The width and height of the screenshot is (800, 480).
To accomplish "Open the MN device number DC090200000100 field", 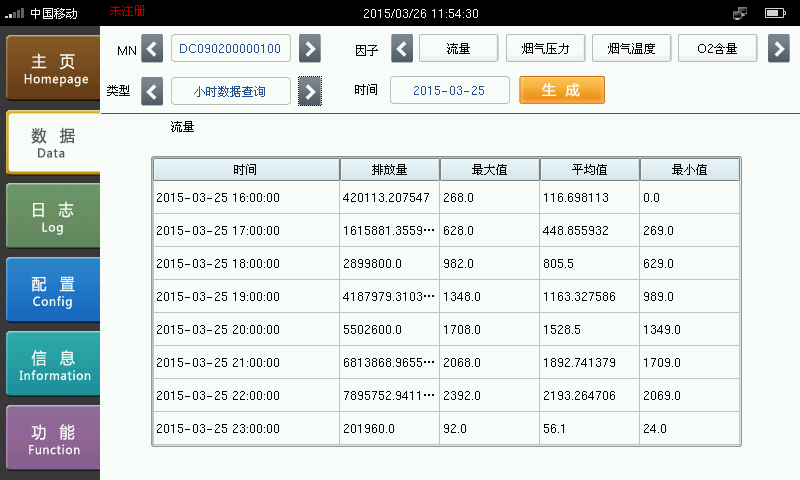I will point(231,48).
